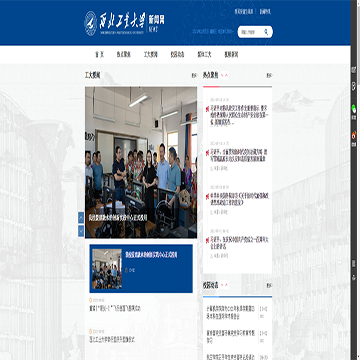Click orange clock icon above second headline

pyautogui.click(x=91, y=331)
